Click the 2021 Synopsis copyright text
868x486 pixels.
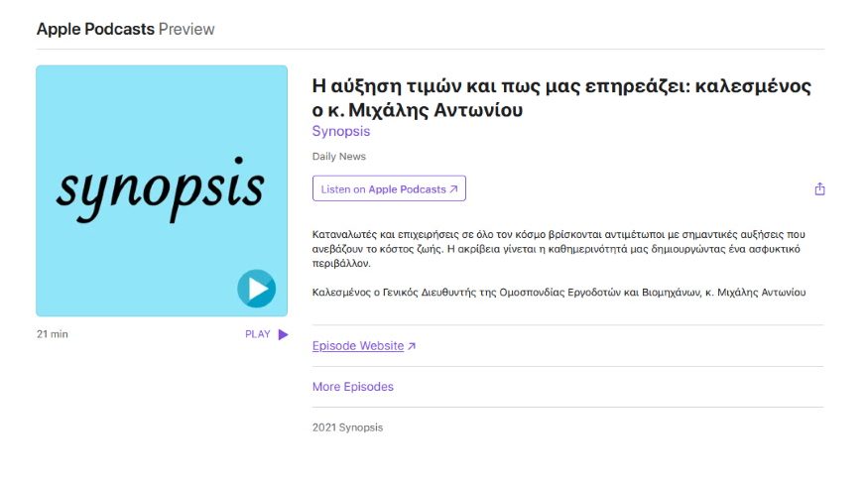tap(347, 427)
